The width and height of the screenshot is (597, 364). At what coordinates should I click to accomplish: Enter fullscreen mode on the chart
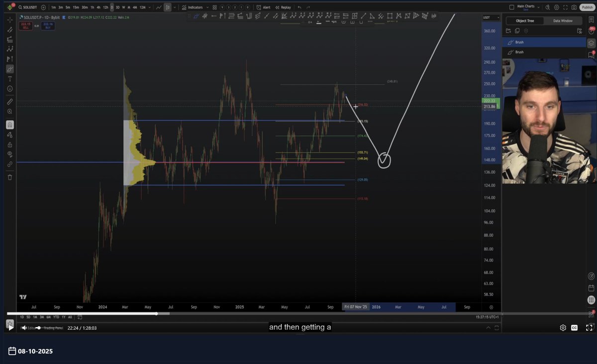pyautogui.click(x=565, y=7)
